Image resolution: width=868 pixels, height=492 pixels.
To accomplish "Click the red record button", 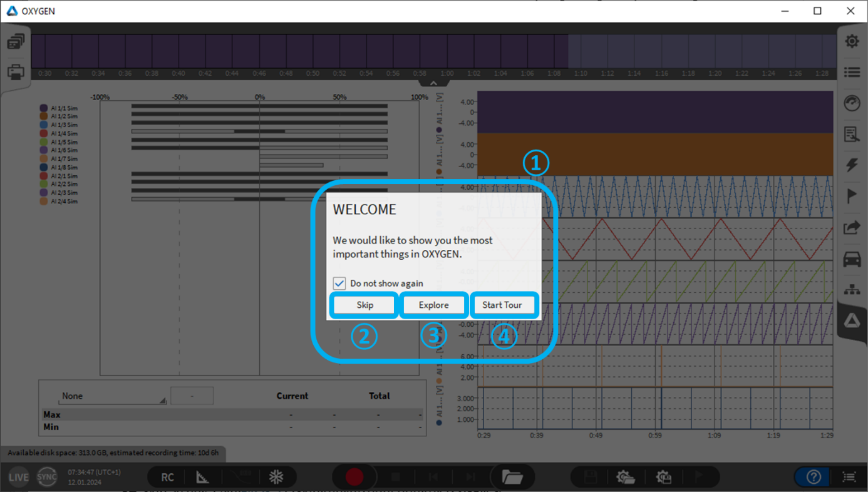I will [354, 477].
